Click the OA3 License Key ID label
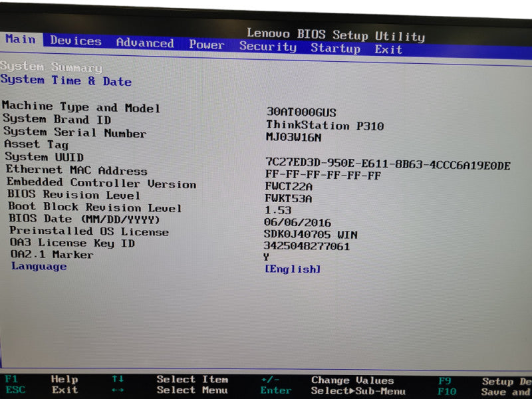 (72, 243)
